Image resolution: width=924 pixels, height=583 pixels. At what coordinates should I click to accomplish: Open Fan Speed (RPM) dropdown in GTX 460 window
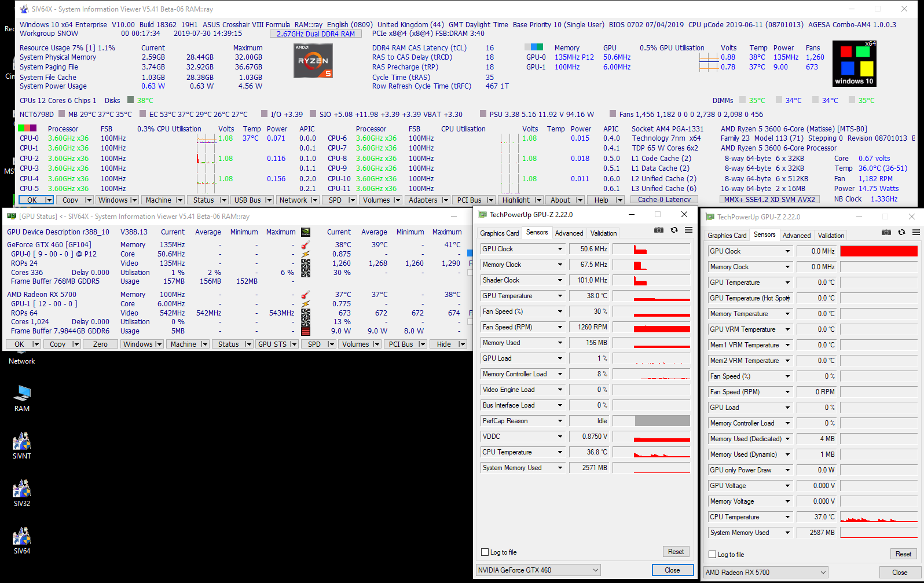pyautogui.click(x=560, y=327)
